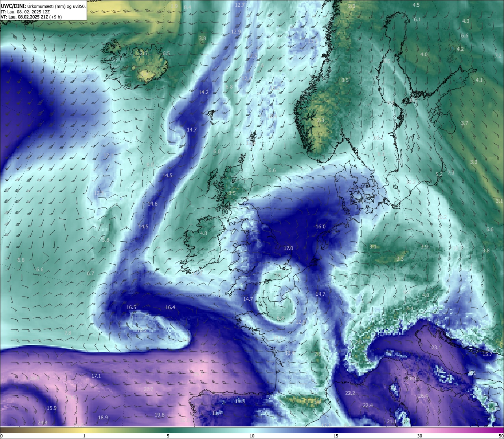
Task: Click the 23.1 value over the Adriatic
Action: tap(436, 347)
